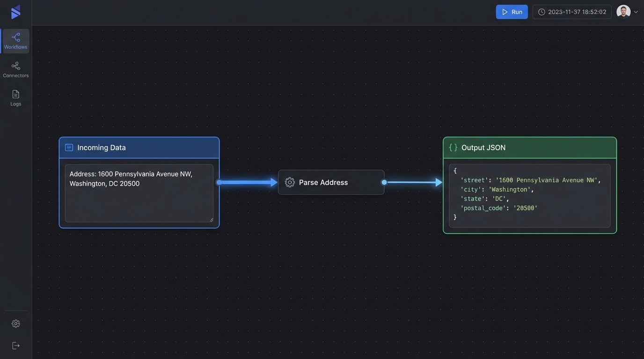Click the app logo in the top-left corner
Viewport: 644px width, 359px height.
pos(15,11)
